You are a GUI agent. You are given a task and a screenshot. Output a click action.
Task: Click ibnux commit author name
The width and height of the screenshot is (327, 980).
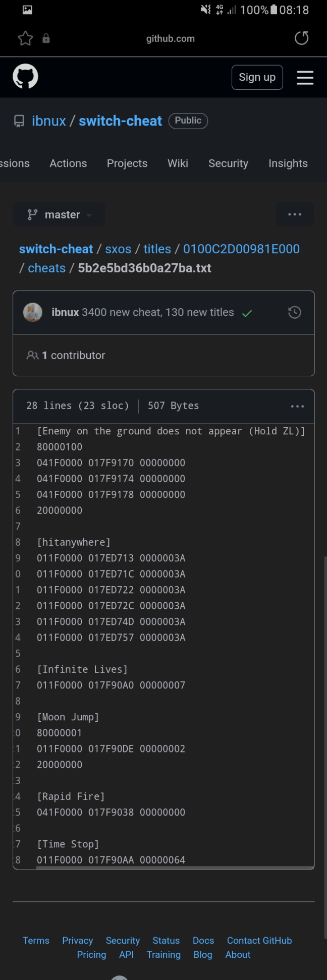pyautogui.click(x=65, y=312)
